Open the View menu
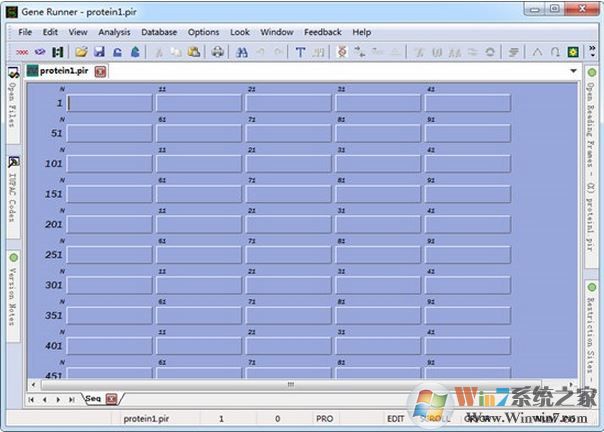The image size is (604, 432). 78,32
